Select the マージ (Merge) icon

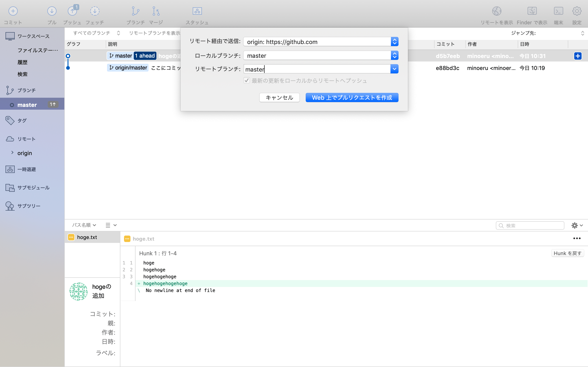[155, 11]
